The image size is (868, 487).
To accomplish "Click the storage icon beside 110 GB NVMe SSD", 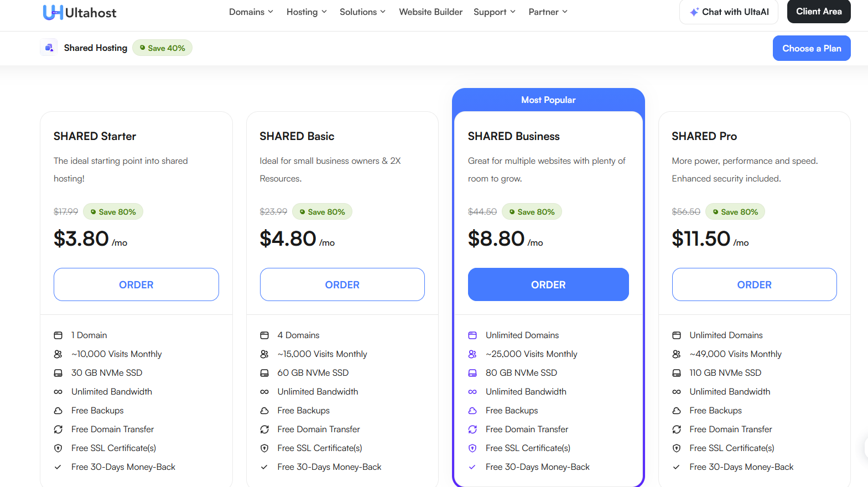I will pos(677,373).
